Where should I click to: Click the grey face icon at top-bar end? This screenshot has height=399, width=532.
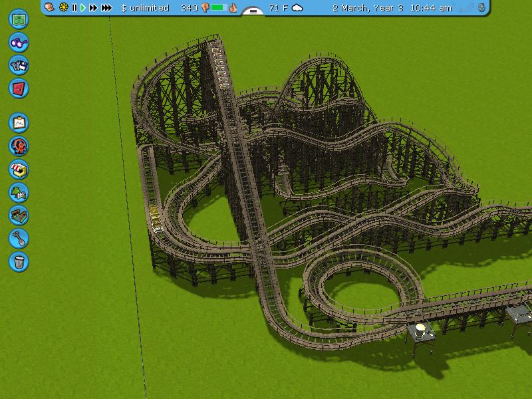click(x=481, y=7)
